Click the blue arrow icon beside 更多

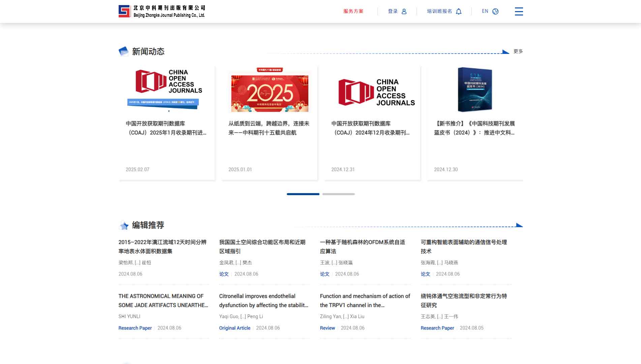506,52
